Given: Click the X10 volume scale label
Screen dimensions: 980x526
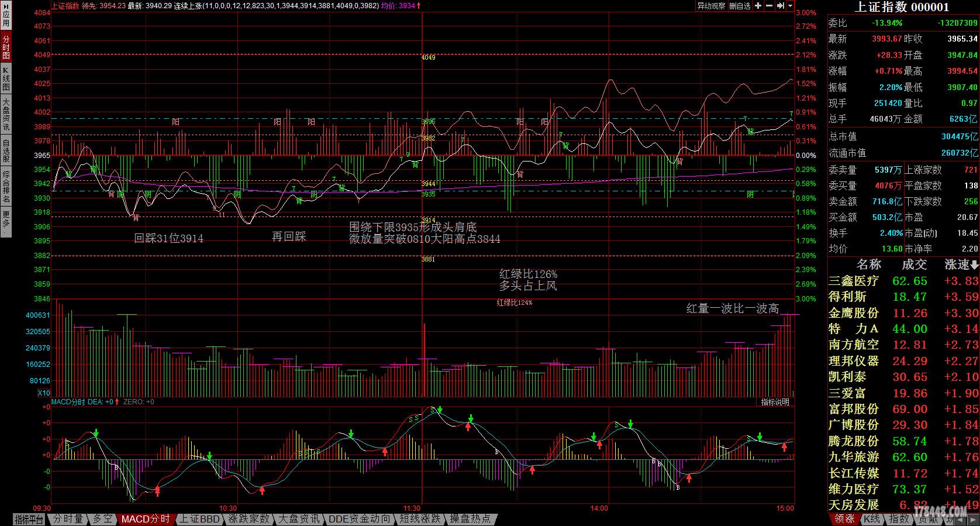Looking at the screenshot, I should point(44,393).
